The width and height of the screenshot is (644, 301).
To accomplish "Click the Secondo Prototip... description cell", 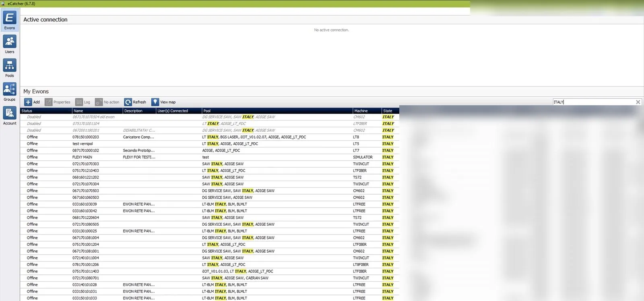I will 139,150.
